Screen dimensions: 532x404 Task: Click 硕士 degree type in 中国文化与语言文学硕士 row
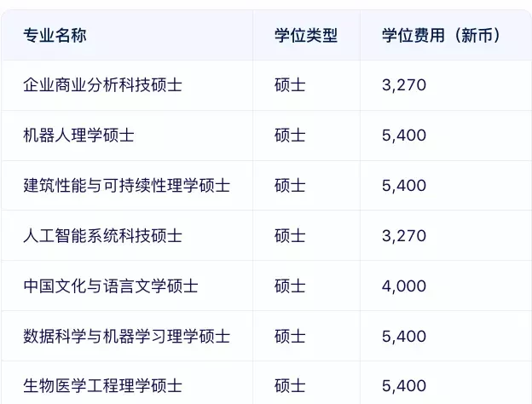click(x=290, y=286)
